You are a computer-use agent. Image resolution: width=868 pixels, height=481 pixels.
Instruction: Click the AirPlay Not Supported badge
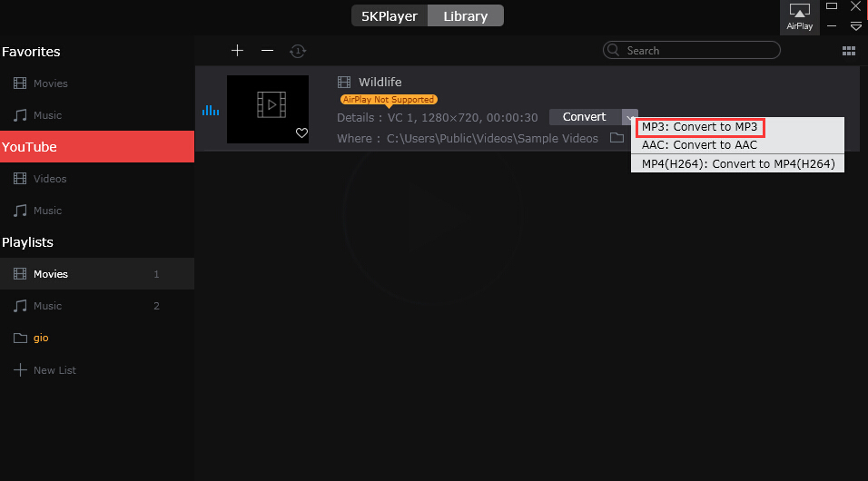[x=389, y=100]
